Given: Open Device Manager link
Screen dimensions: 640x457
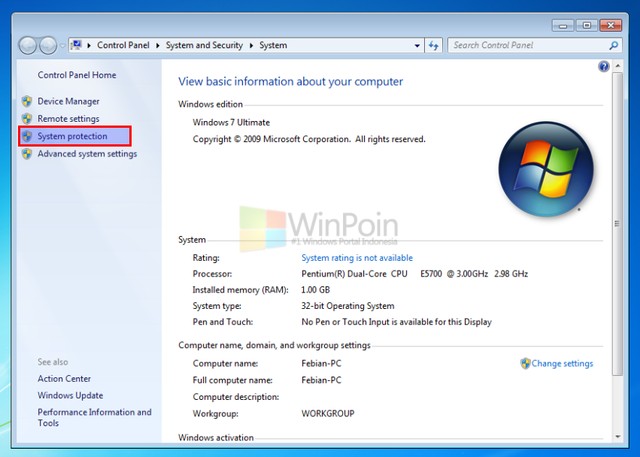Looking at the screenshot, I should [x=68, y=101].
